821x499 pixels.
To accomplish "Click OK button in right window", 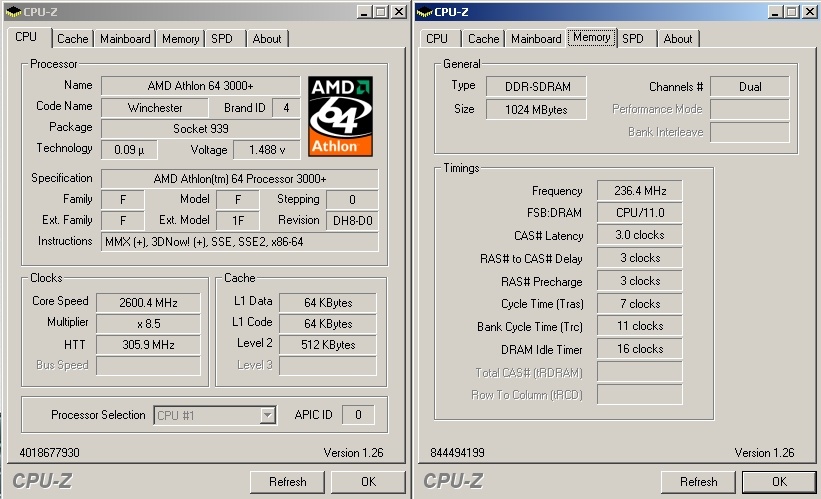I will click(779, 482).
